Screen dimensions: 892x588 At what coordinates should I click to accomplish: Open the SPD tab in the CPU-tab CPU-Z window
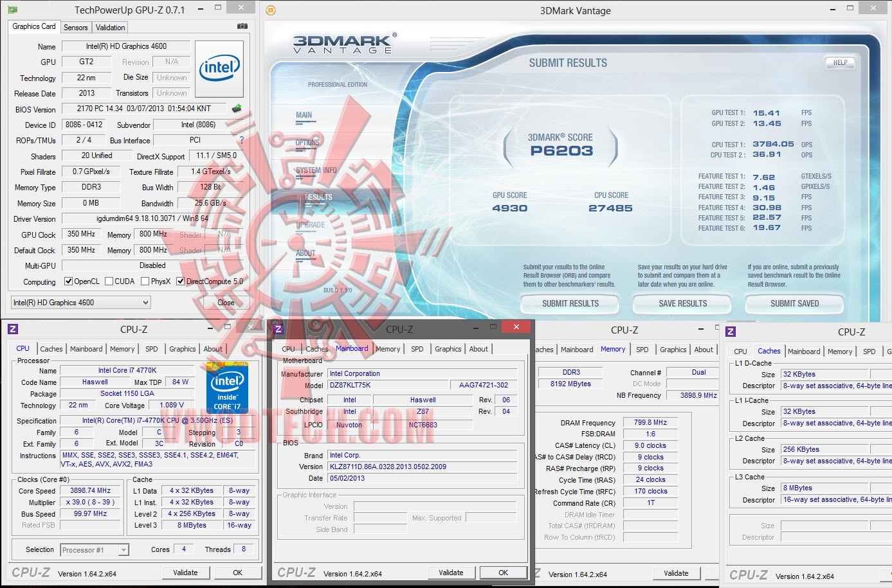pyautogui.click(x=152, y=349)
